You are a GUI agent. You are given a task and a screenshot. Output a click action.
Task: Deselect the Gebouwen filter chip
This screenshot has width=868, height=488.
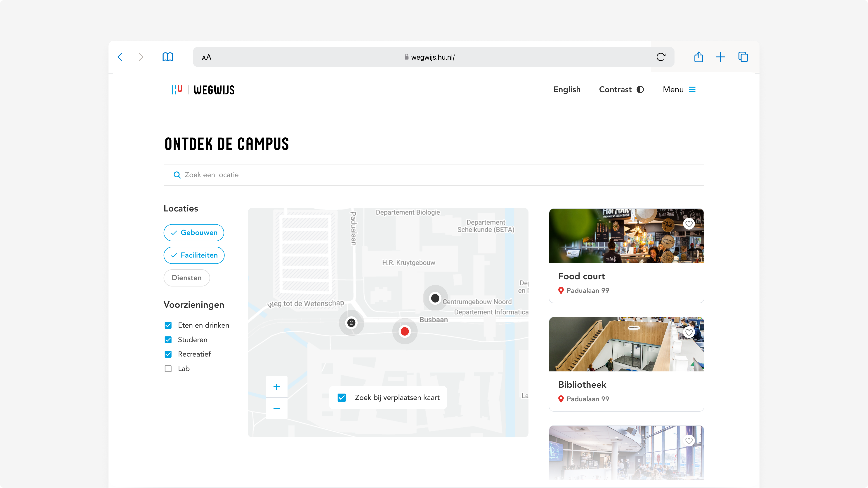tap(194, 233)
